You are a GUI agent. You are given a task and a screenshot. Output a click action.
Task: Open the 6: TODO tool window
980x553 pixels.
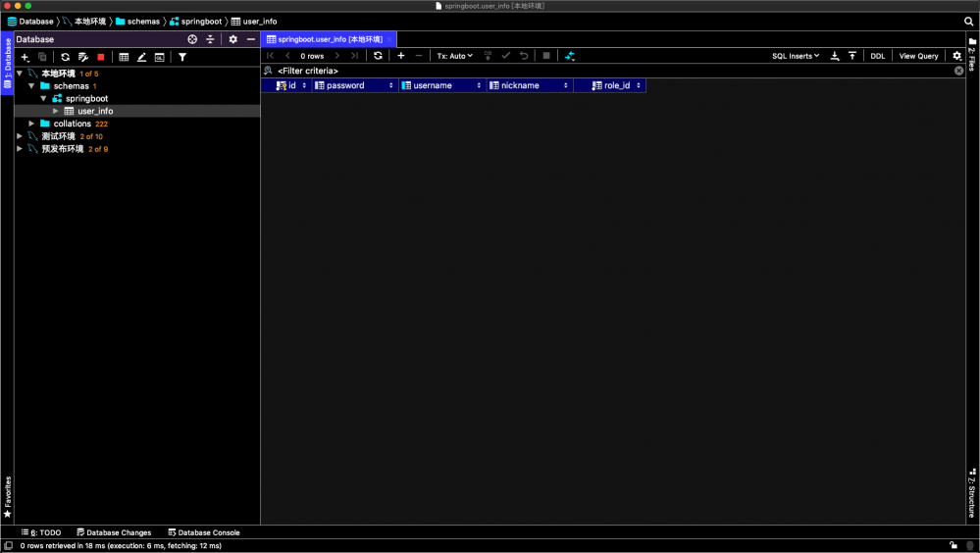(x=41, y=532)
